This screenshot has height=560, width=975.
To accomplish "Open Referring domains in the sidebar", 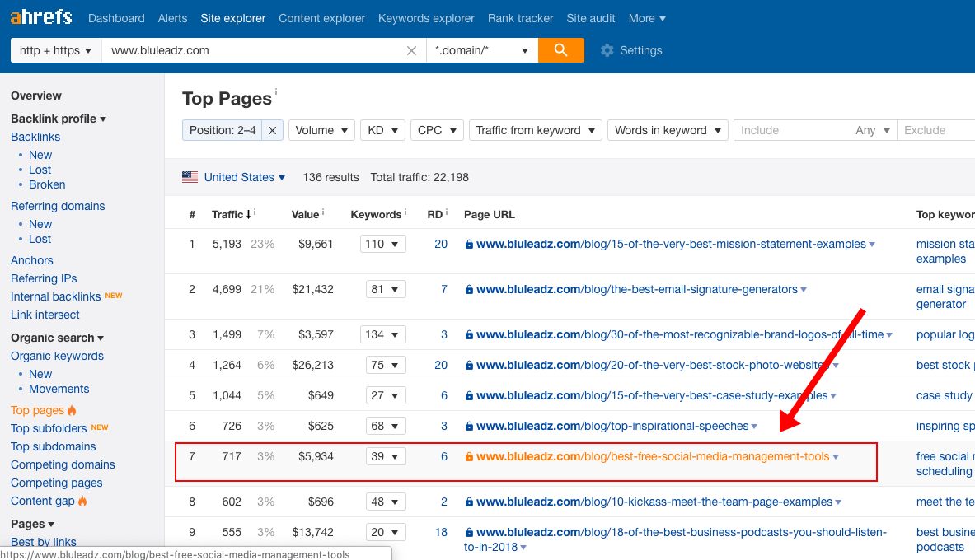I will click(x=58, y=206).
